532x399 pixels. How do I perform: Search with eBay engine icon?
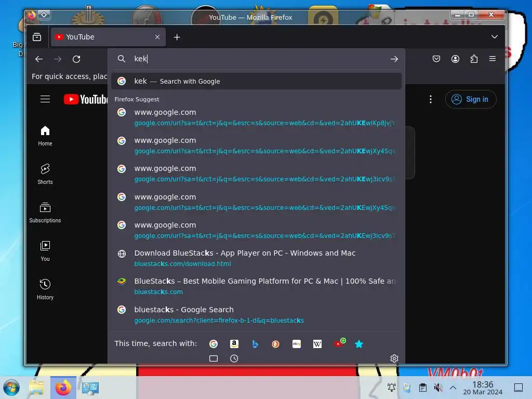pyautogui.click(x=297, y=344)
